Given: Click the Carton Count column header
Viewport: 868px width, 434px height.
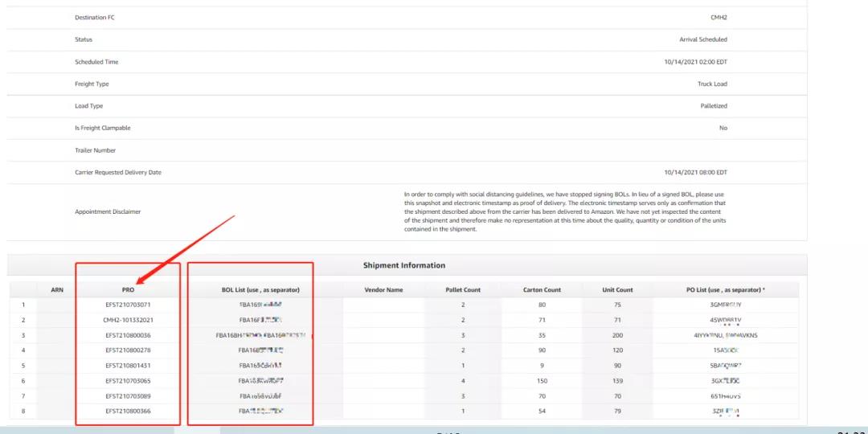Looking at the screenshot, I should (542, 289).
